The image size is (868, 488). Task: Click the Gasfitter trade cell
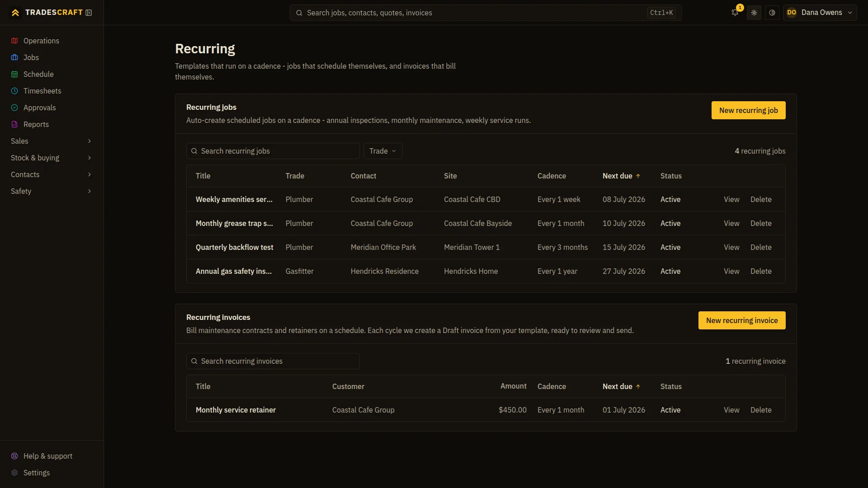(x=299, y=271)
